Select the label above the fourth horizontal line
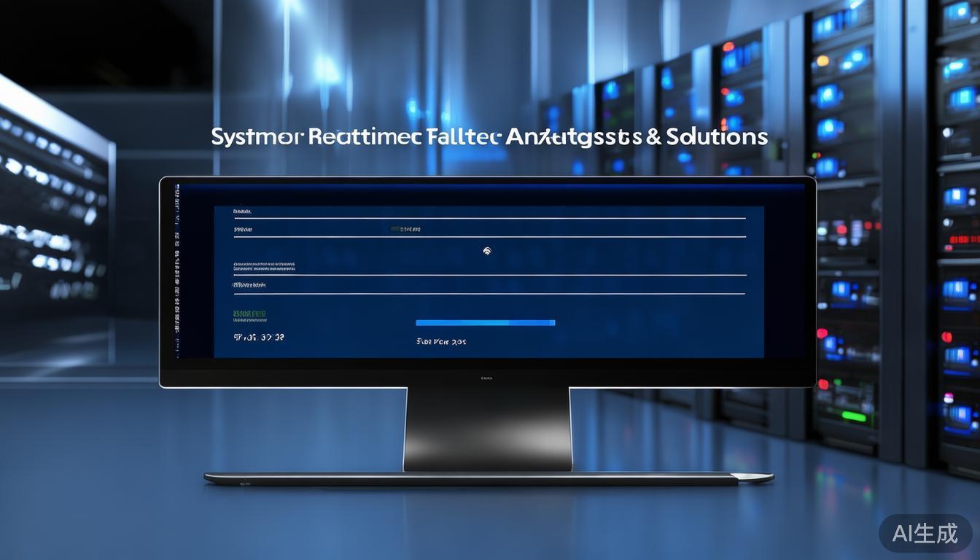 point(249,285)
